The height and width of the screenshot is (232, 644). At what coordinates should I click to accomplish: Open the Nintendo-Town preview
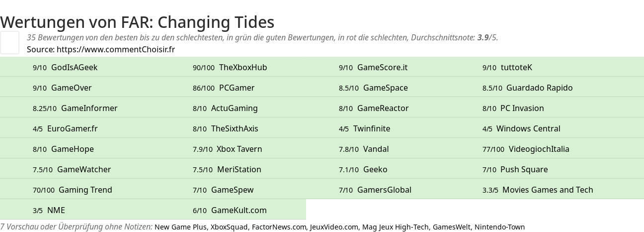point(499,227)
